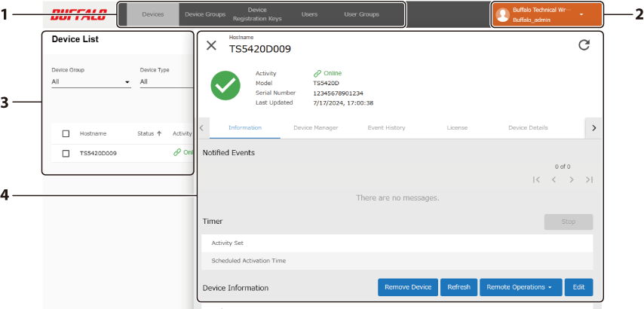This screenshot has height=309, width=644.
Task: Open the Device Group dropdown
Action: click(x=90, y=81)
